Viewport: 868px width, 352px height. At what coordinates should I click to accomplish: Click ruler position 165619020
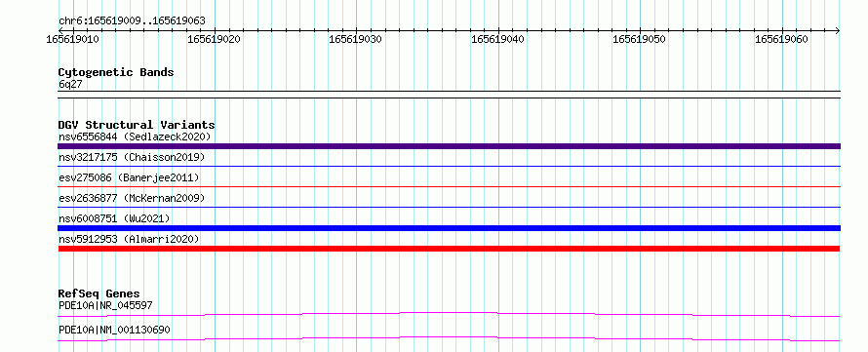(x=215, y=40)
